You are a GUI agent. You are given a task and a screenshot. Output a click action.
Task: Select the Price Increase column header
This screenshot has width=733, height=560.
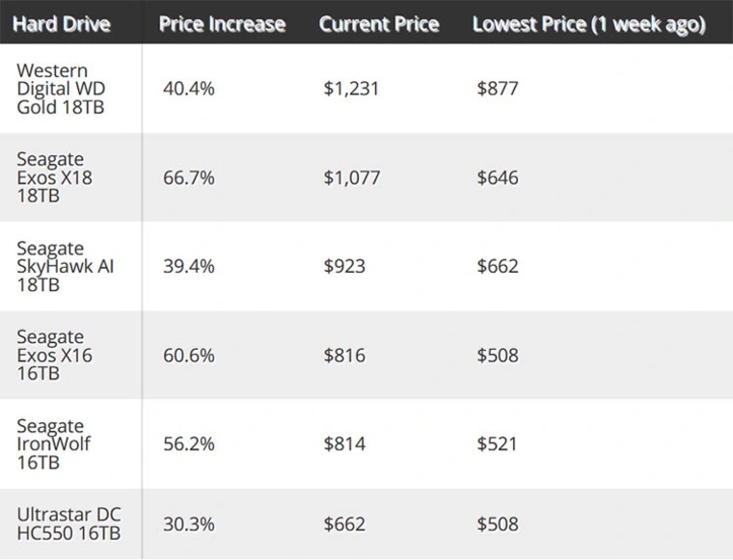[x=222, y=24]
